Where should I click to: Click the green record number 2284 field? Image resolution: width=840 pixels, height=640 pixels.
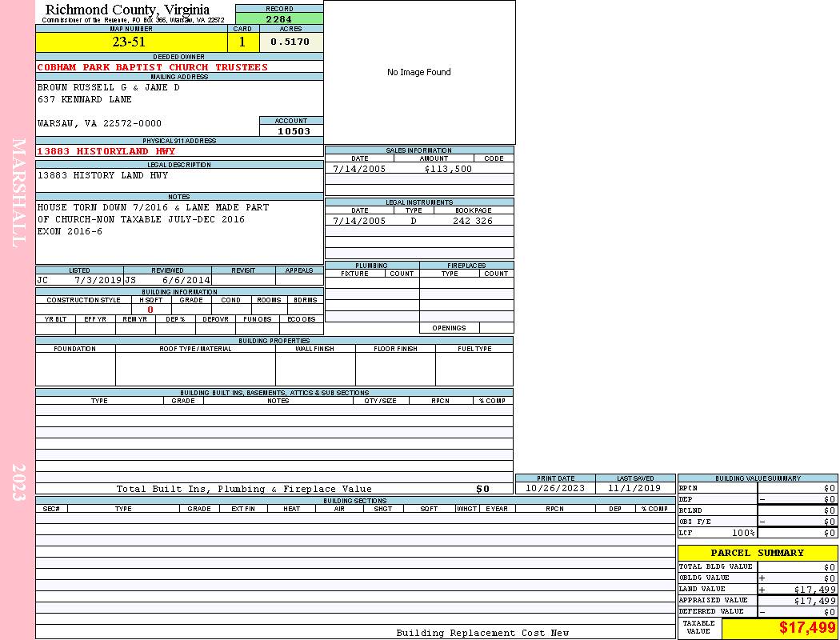click(279, 19)
